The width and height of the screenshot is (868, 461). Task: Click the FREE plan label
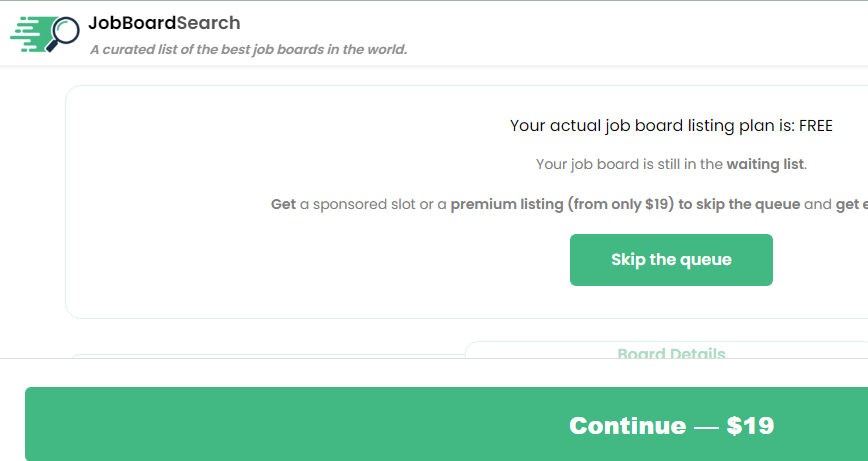[816, 126]
